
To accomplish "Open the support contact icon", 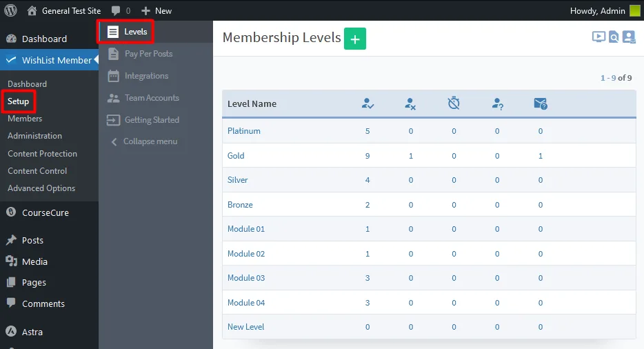I will (x=629, y=37).
